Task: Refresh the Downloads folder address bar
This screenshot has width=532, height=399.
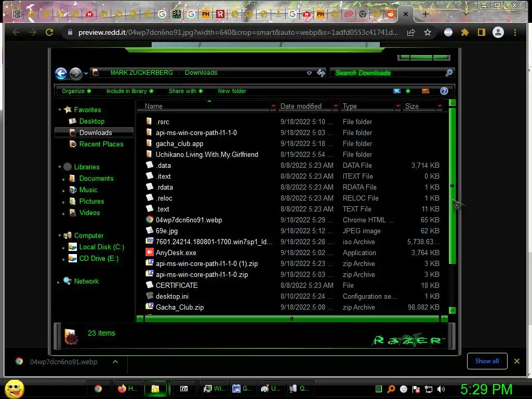Action: tap(321, 73)
